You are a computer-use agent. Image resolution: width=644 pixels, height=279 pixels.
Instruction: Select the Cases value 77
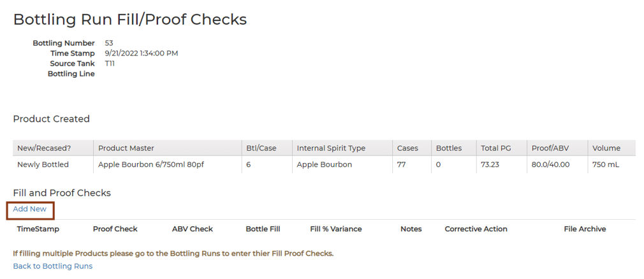point(401,165)
